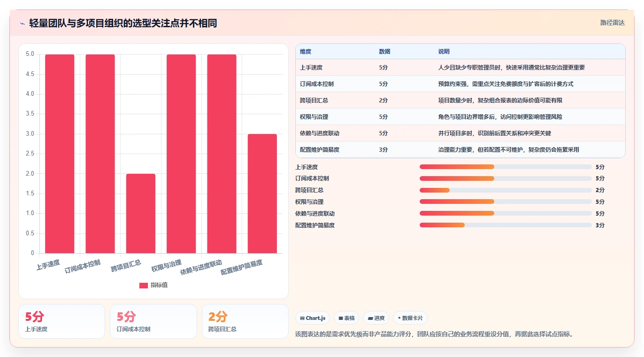Open the 上手速度 5分 data card
644x357 pixels.
tap(61, 321)
